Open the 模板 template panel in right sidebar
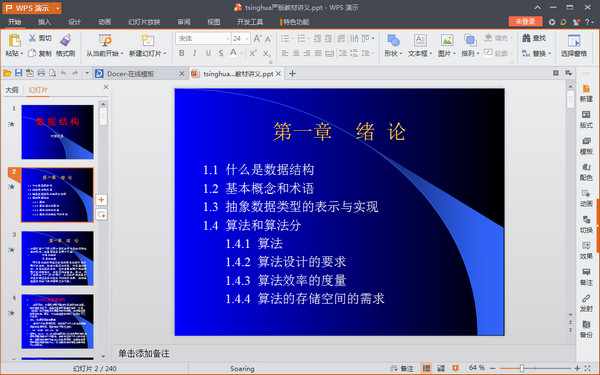Image resolution: width=600 pixels, height=375 pixels. point(586,146)
